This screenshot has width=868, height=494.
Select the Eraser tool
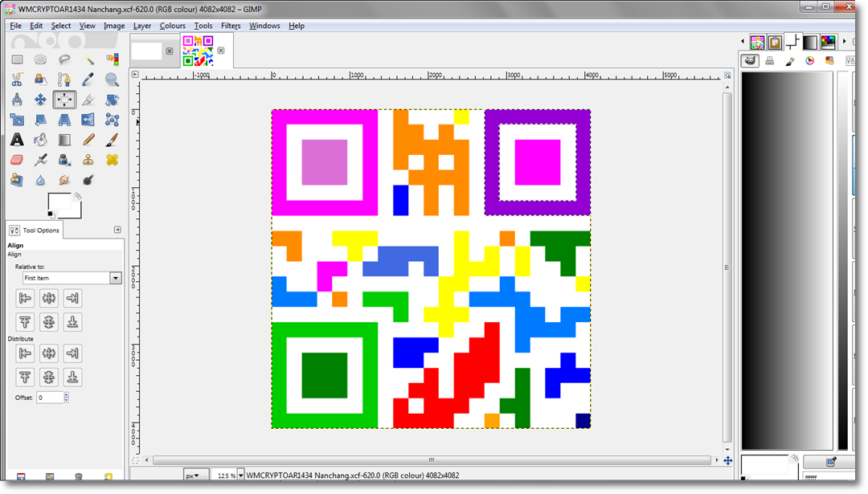(x=17, y=160)
